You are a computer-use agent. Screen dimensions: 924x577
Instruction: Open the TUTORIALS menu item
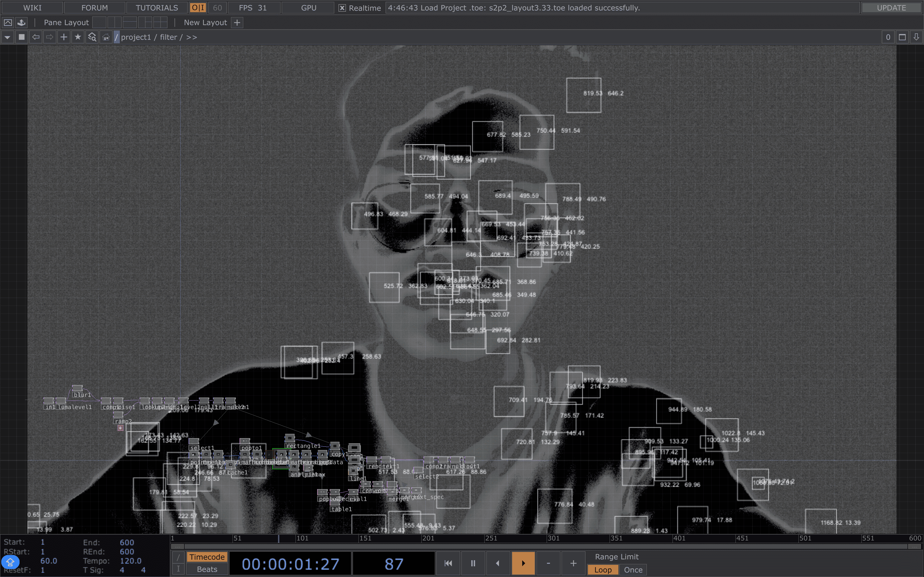(x=156, y=8)
